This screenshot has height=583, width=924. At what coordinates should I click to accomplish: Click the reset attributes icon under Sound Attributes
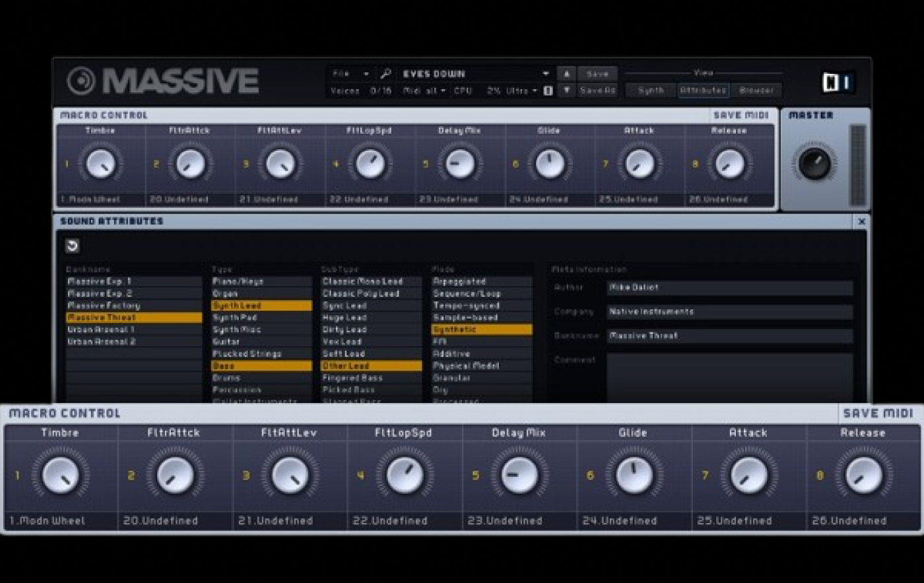[x=73, y=246]
